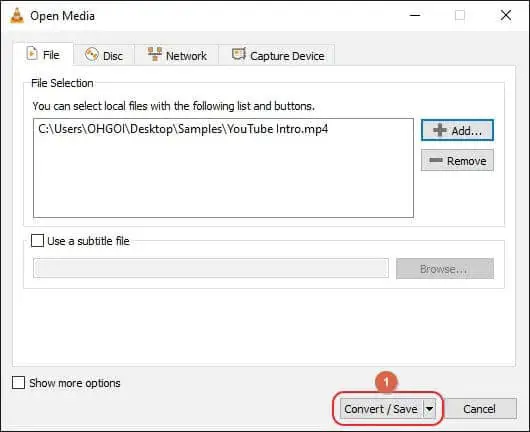Enable Use a subtitle file checkbox
The width and height of the screenshot is (530, 432).
37,241
